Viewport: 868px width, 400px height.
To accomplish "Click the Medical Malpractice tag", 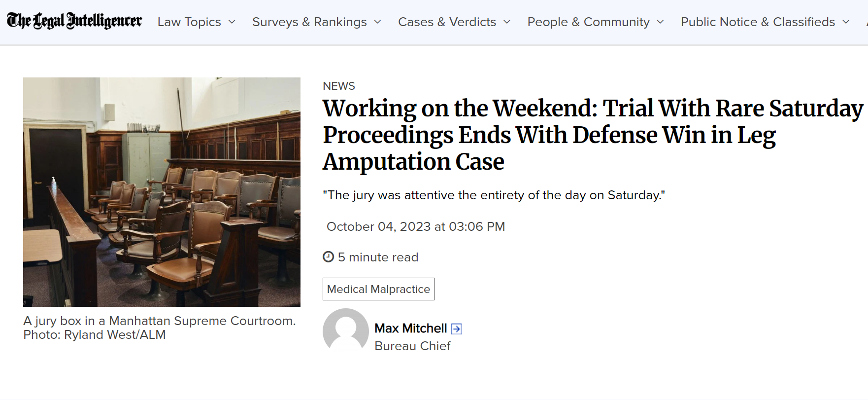I will 378,289.
